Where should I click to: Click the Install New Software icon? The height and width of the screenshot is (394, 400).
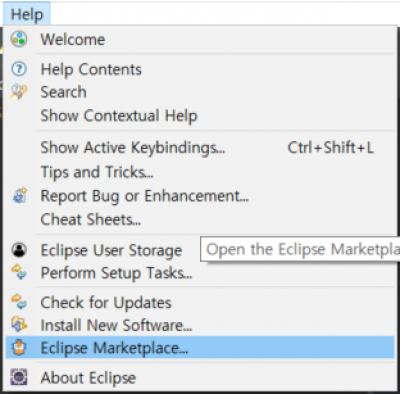[19, 325]
